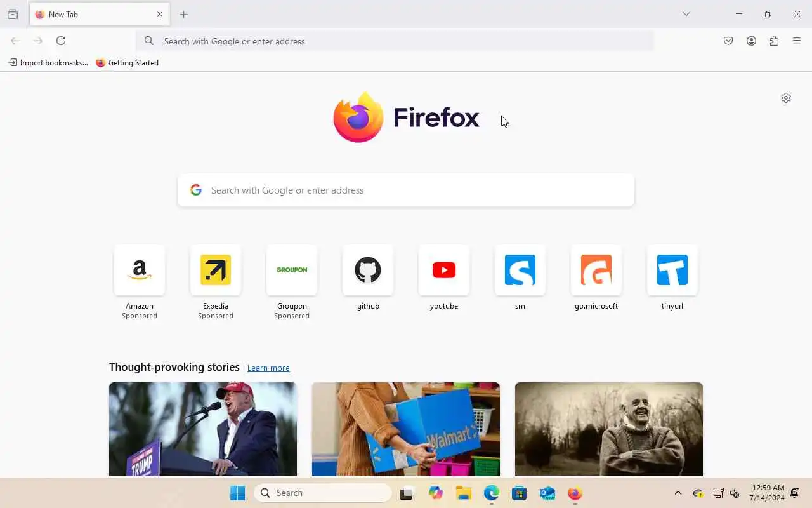This screenshot has width=812, height=508.
Task: Open Windows Start menu
Action: click(237, 493)
